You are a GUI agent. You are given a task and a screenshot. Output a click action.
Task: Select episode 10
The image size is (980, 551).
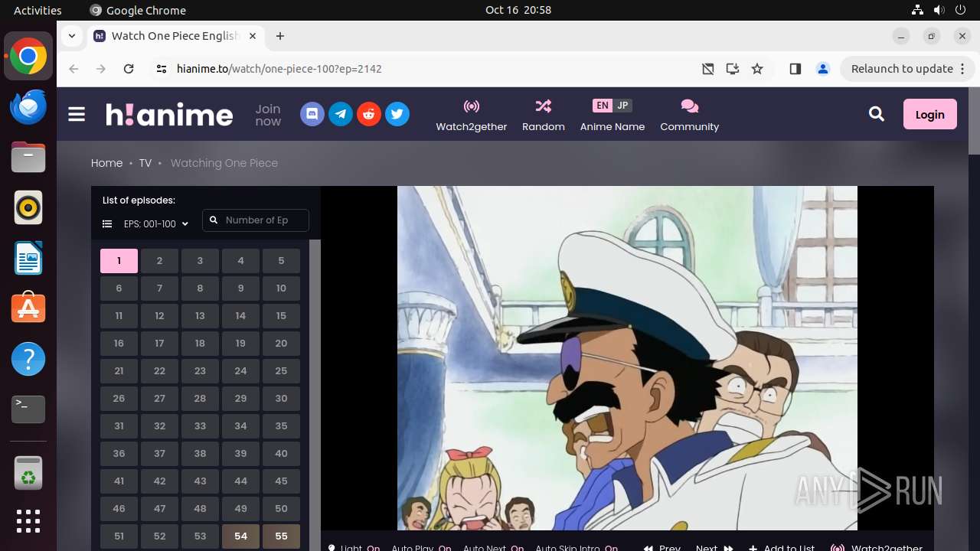click(x=281, y=289)
